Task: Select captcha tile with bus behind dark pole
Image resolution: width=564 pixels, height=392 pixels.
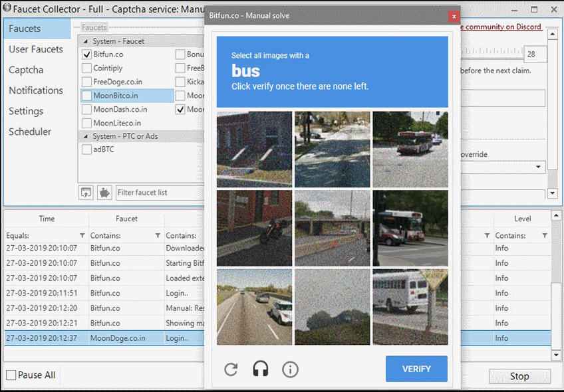Action: point(410,228)
